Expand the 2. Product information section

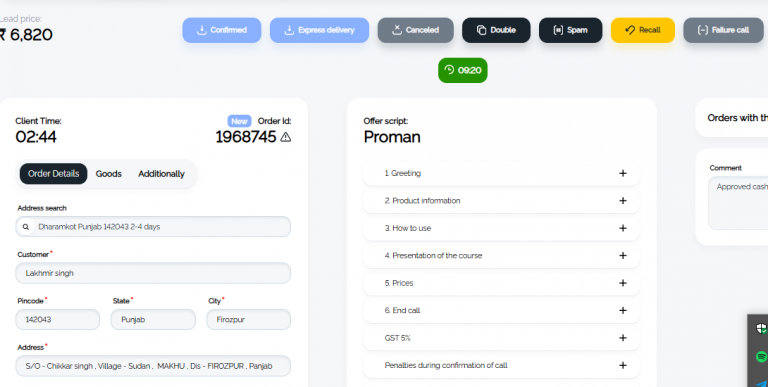click(x=502, y=201)
